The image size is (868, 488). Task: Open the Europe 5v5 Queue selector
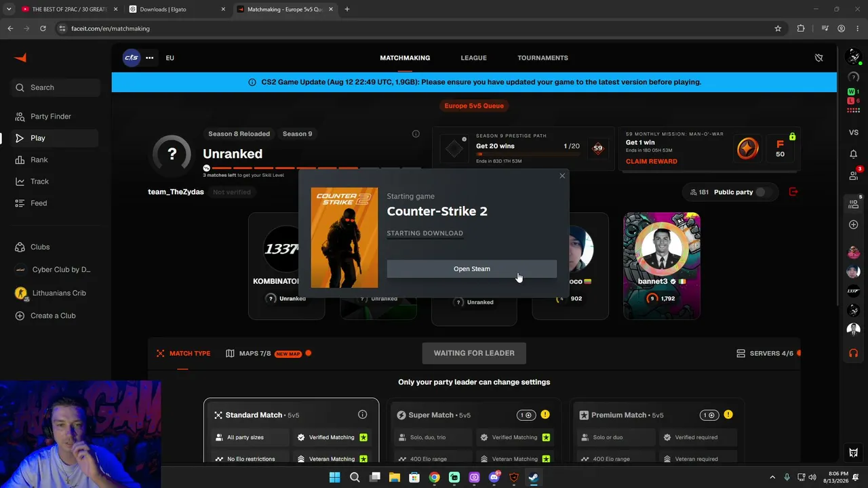pyautogui.click(x=474, y=106)
